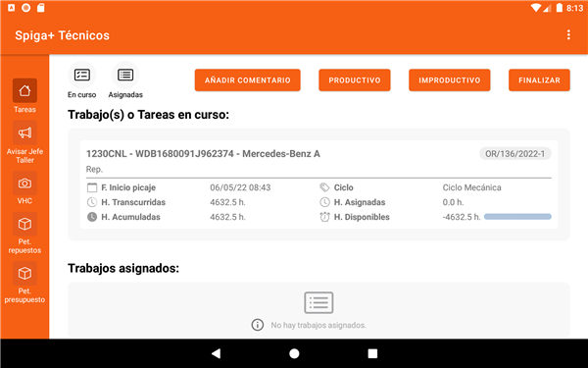
Task: Click the FINALIZAR button
Action: 539,80
